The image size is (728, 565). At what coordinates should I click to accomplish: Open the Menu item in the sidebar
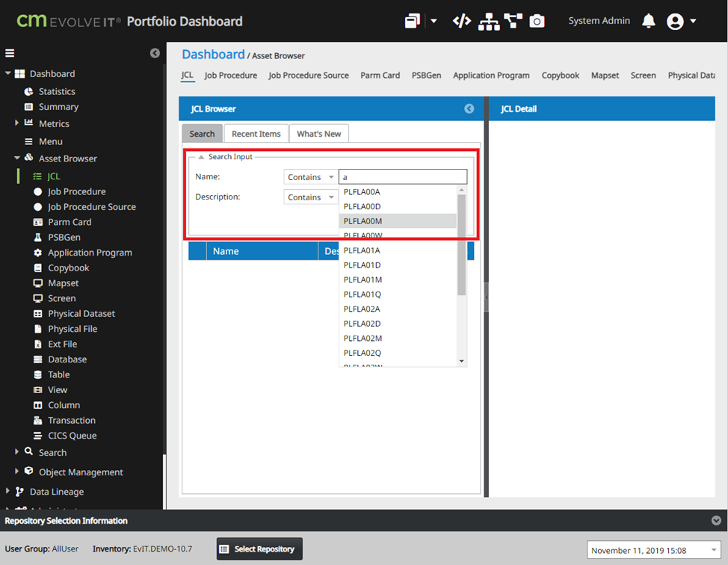click(51, 141)
